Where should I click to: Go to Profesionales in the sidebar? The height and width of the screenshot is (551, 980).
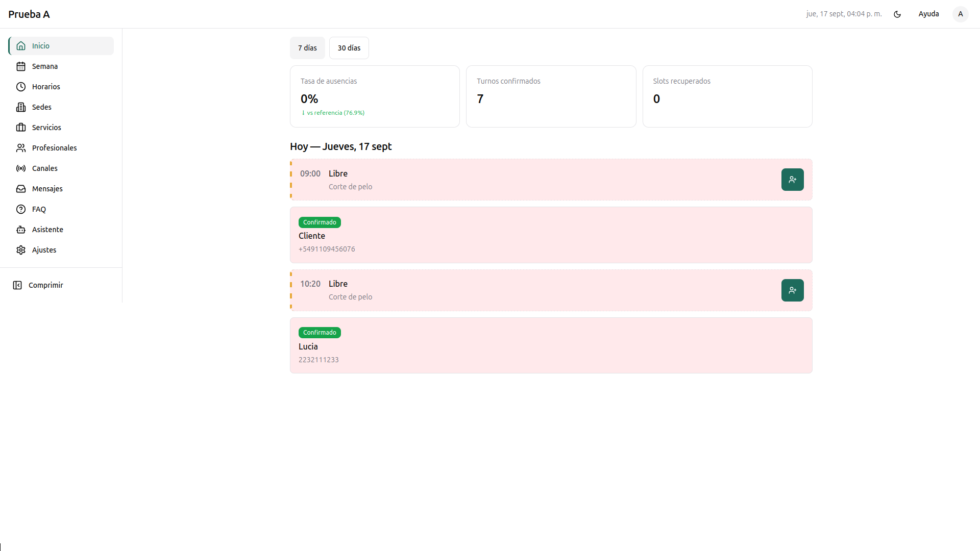click(61, 148)
